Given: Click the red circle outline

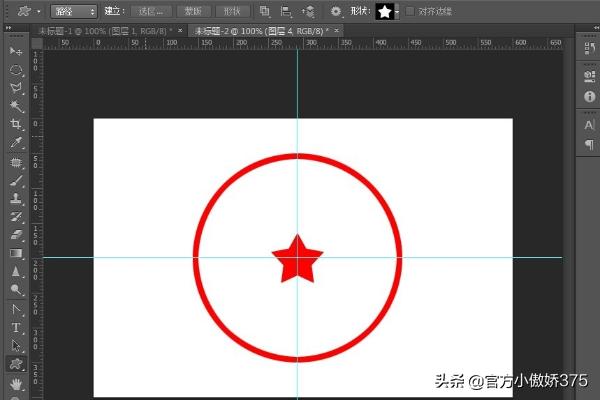Looking at the screenshot, I should [x=196, y=258].
